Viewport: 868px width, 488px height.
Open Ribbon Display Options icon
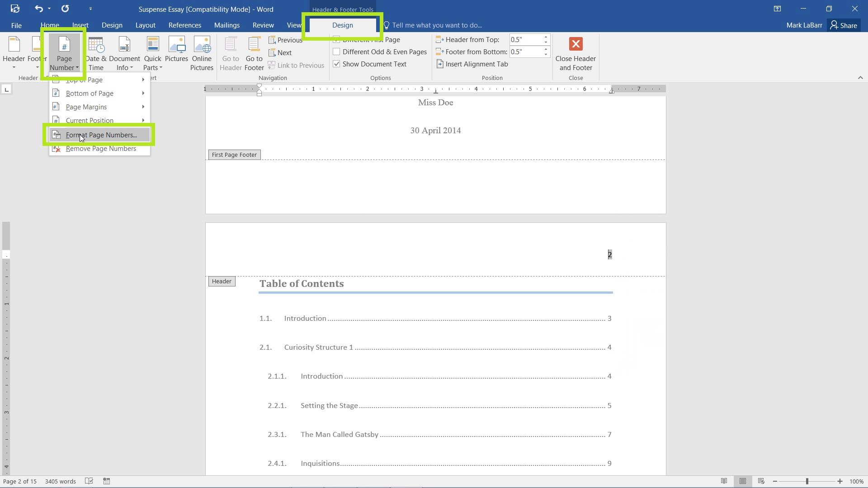[x=777, y=9]
